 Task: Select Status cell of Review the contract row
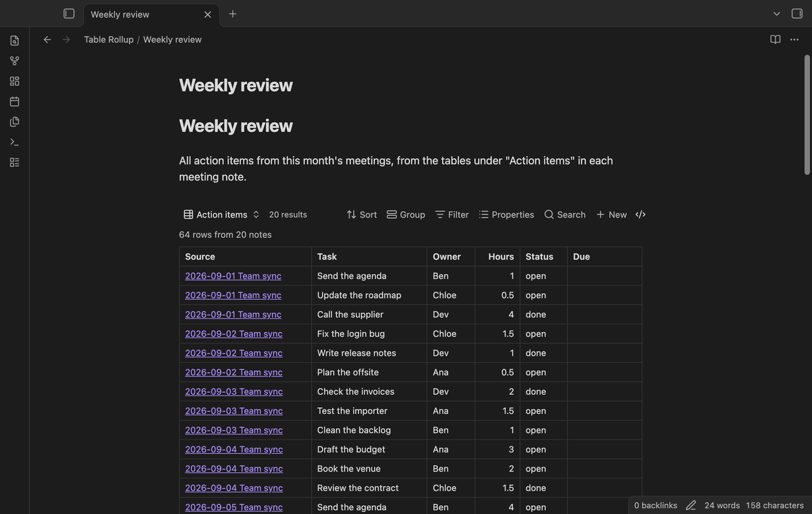pyautogui.click(x=543, y=488)
